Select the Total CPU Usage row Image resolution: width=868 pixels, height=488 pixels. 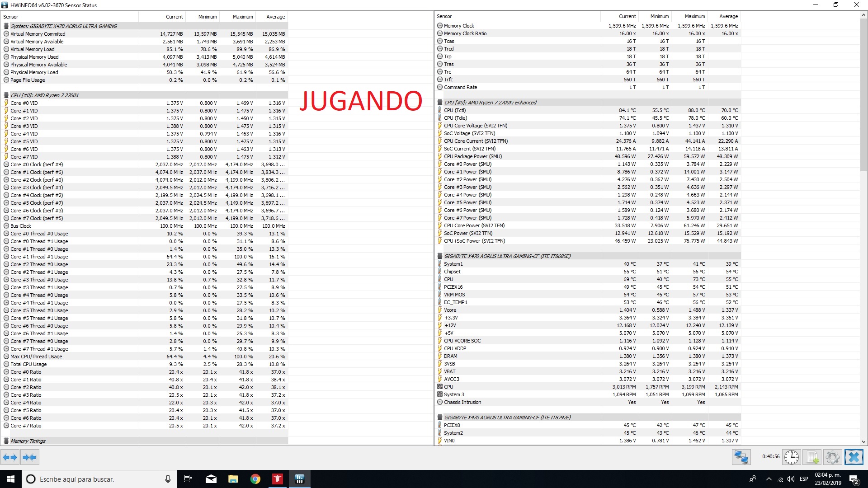pyautogui.click(x=145, y=364)
